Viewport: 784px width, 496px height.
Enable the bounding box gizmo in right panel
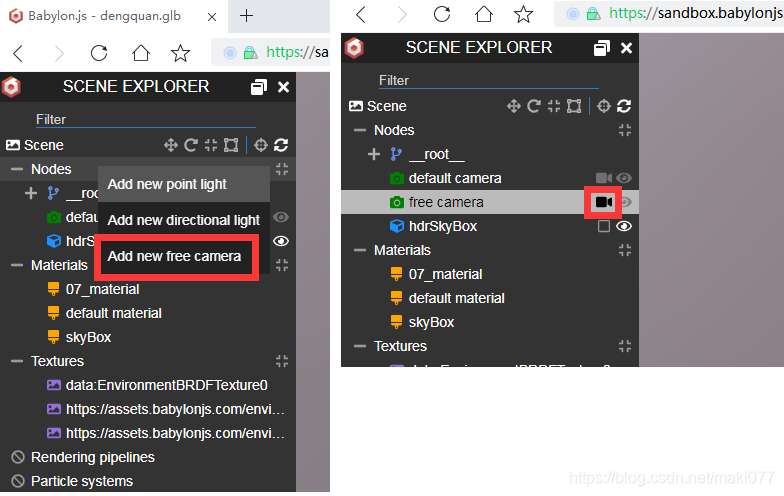574,106
